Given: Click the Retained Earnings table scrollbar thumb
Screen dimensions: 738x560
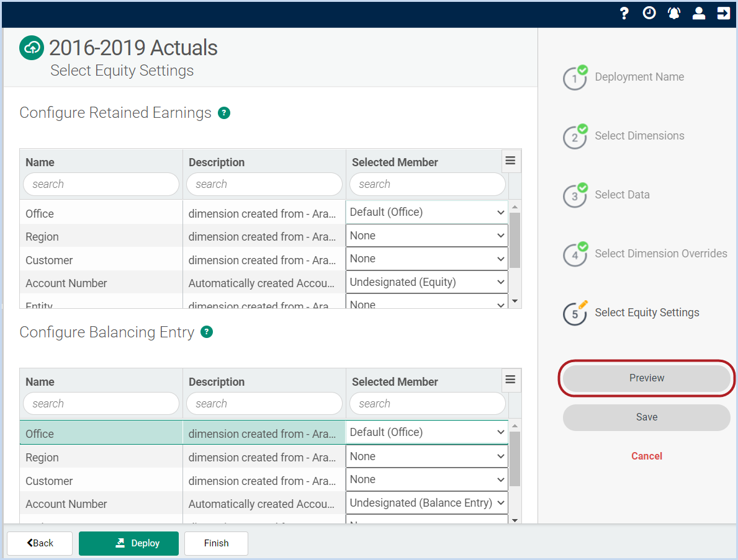Looking at the screenshot, I should (515, 240).
